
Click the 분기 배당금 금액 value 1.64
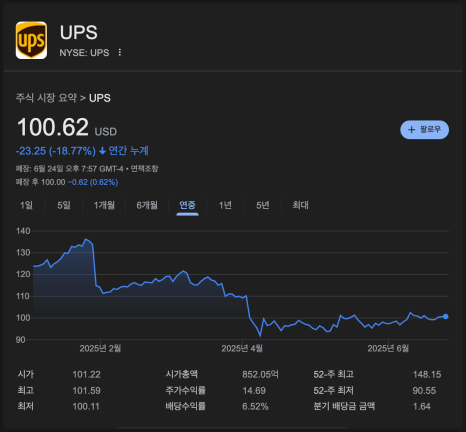[x=422, y=406]
